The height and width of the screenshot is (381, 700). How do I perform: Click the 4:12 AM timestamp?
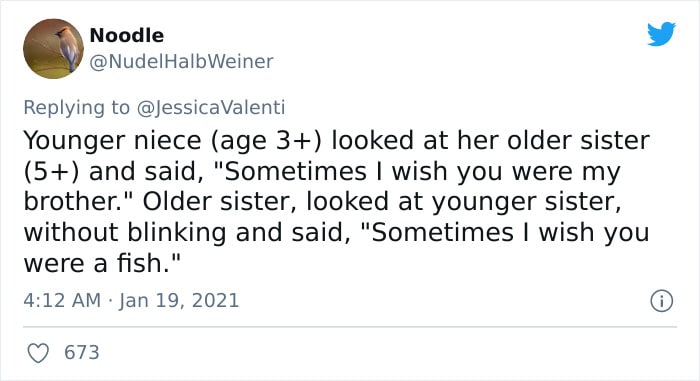click(x=62, y=300)
